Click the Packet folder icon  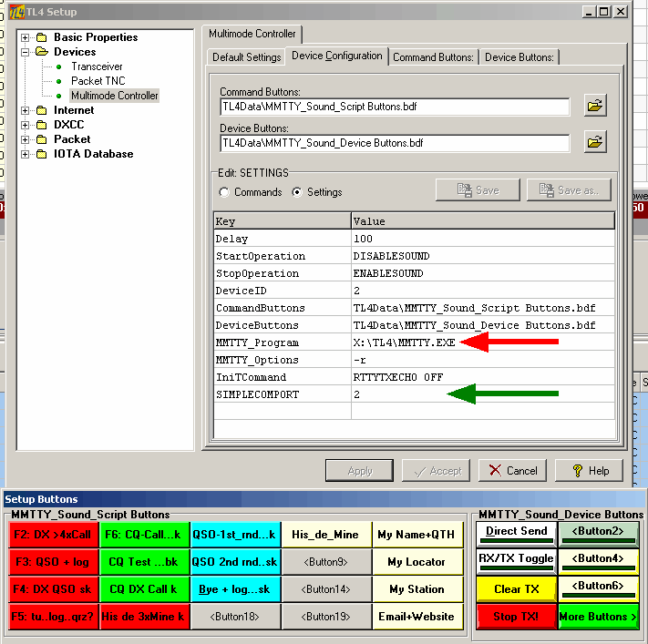(x=41, y=139)
